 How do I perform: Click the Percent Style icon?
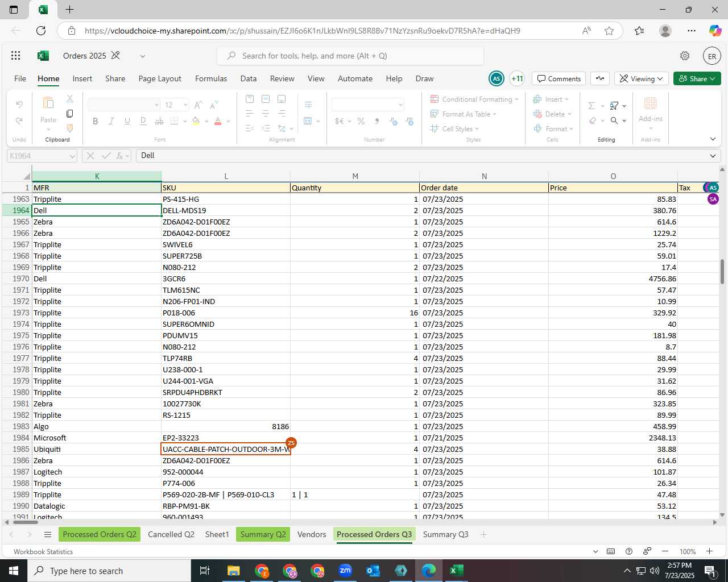pyautogui.click(x=361, y=120)
